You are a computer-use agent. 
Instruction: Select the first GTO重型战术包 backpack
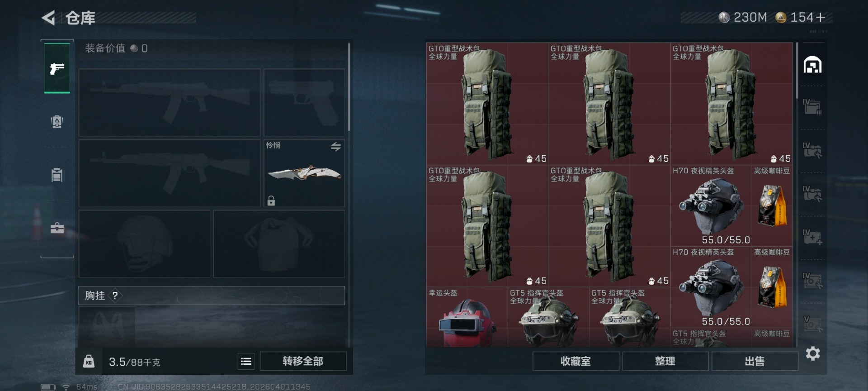pos(487,104)
